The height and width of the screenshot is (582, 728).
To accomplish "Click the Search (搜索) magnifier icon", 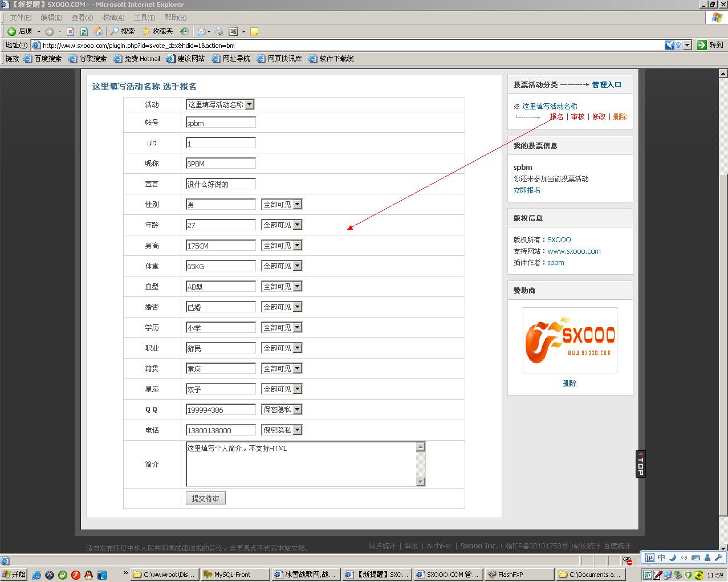I will [x=115, y=31].
